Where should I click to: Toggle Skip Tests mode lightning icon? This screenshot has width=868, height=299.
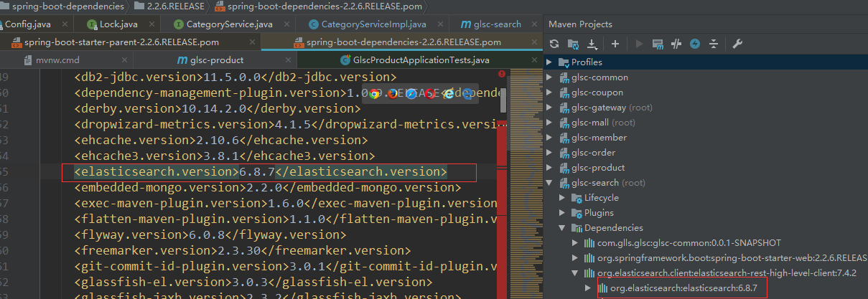(694, 44)
